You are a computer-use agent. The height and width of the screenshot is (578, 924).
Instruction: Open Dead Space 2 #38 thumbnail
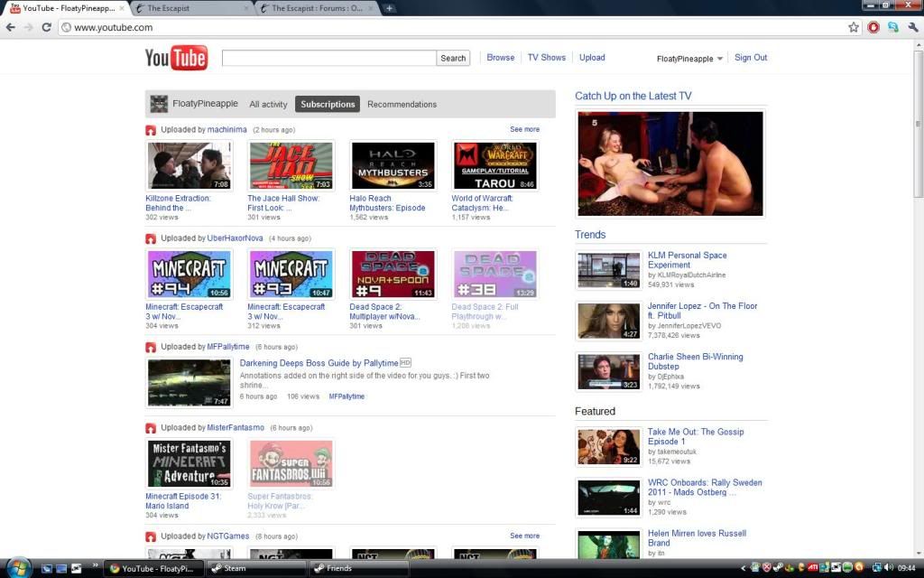(x=494, y=275)
